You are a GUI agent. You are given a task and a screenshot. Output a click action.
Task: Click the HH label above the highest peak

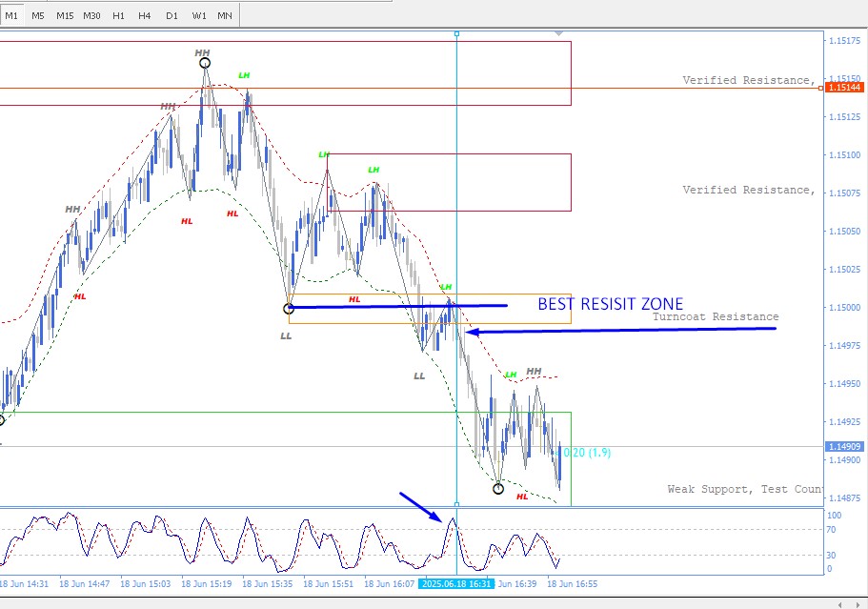(203, 53)
